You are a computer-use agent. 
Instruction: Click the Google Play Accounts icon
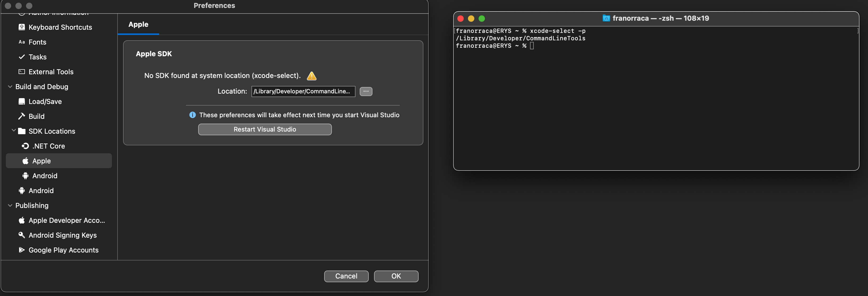pos(21,250)
